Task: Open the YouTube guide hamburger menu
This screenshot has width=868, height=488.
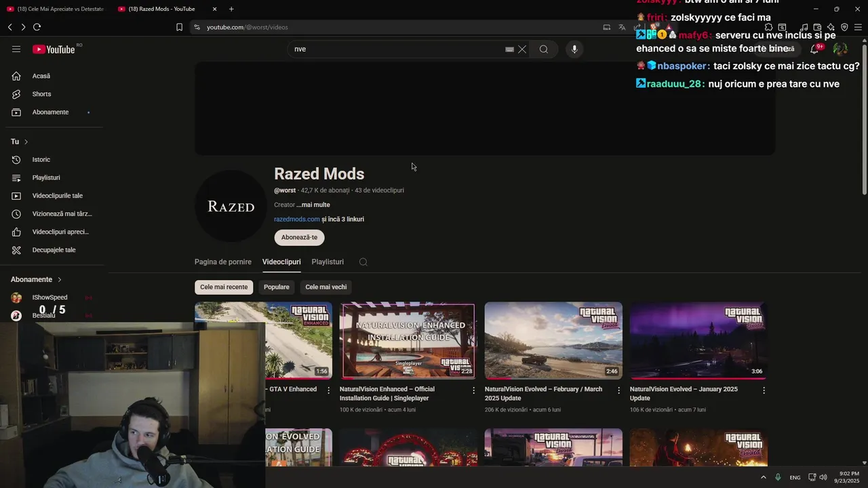Action: click(16, 49)
